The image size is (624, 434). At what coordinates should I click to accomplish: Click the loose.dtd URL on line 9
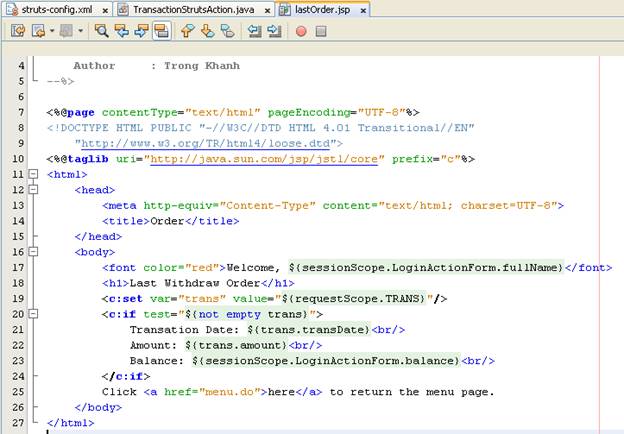[x=206, y=143]
